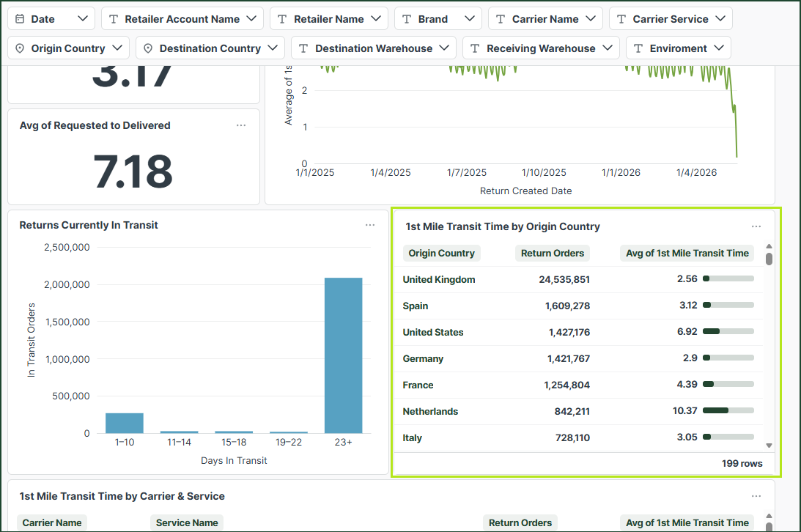Click the down arrow of the country table scrollbar
Viewport: 801px width, 532px height.
click(769, 446)
